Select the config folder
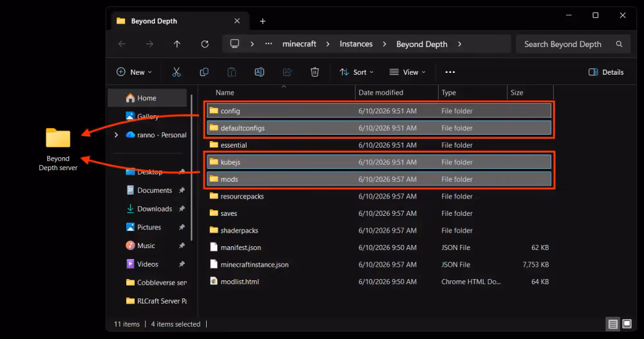Image resolution: width=644 pixels, height=339 pixels. click(x=379, y=111)
